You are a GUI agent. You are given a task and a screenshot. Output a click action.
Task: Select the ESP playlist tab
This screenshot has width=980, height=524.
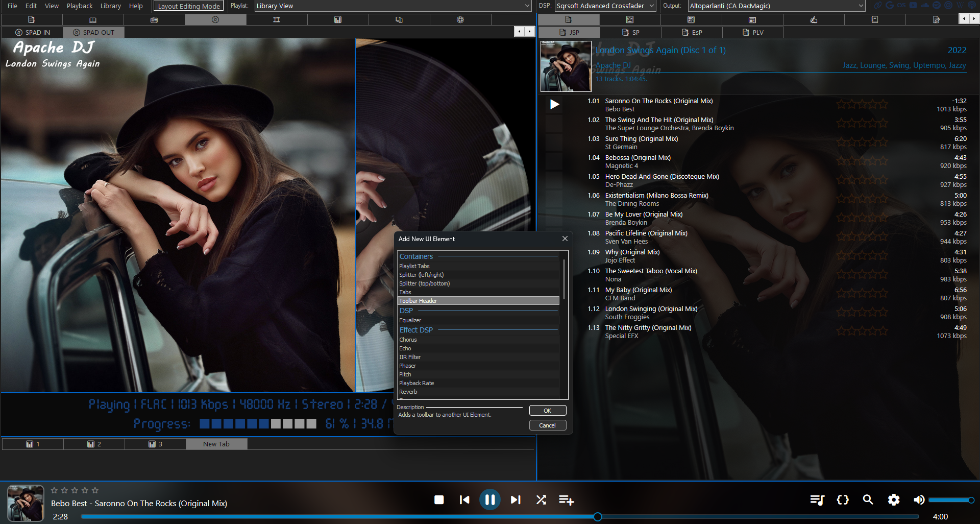click(692, 32)
